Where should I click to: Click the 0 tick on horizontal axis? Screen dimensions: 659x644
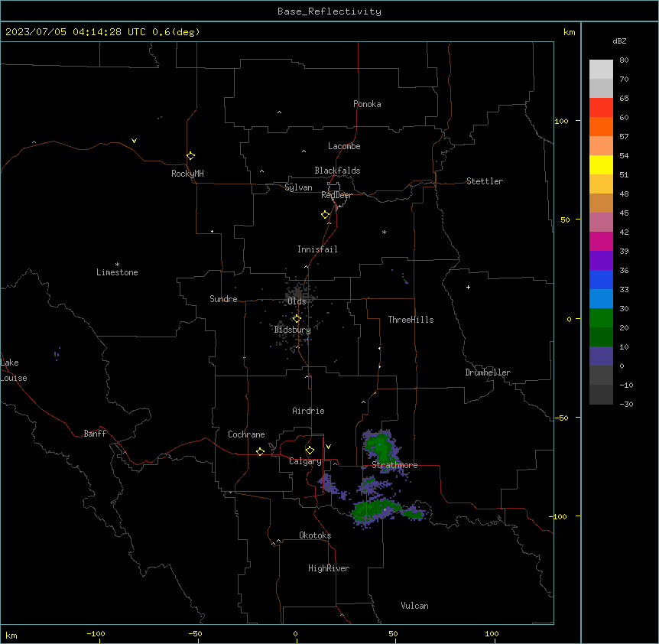pos(295,633)
